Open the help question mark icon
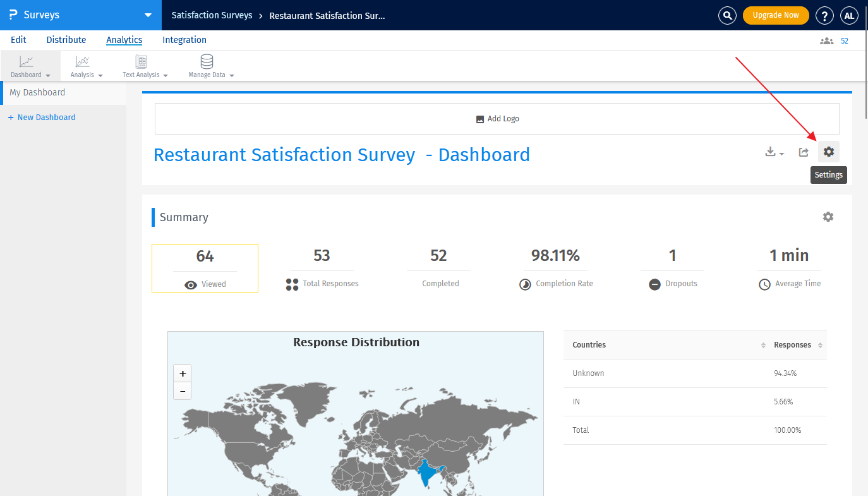This screenshot has height=496, width=868. click(x=824, y=15)
